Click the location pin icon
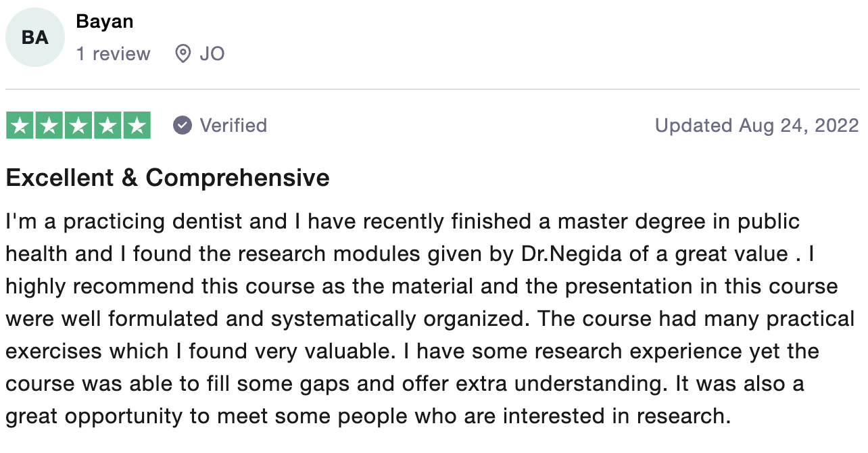This screenshot has height=453, width=868. coord(183,54)
